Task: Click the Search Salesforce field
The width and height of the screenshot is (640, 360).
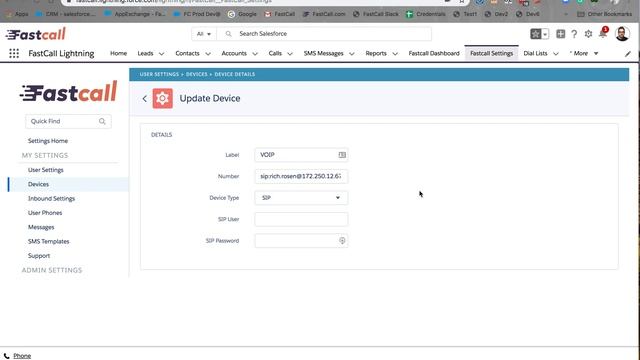Action: pos(324,34)
